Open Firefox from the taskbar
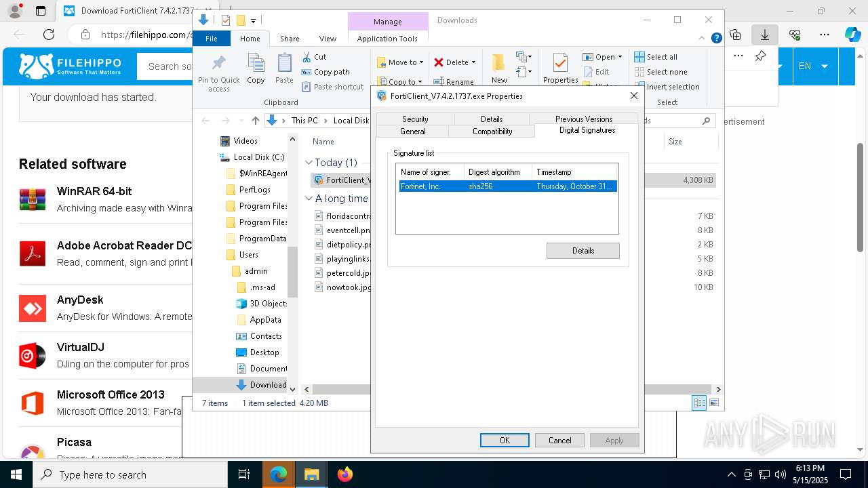868x488 pixels. (345, 474)
